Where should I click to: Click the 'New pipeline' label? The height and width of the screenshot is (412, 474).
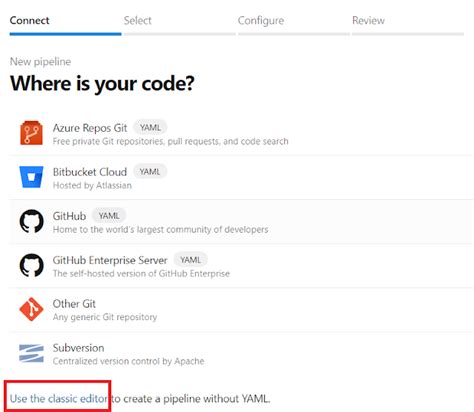(x=40, y=62)
